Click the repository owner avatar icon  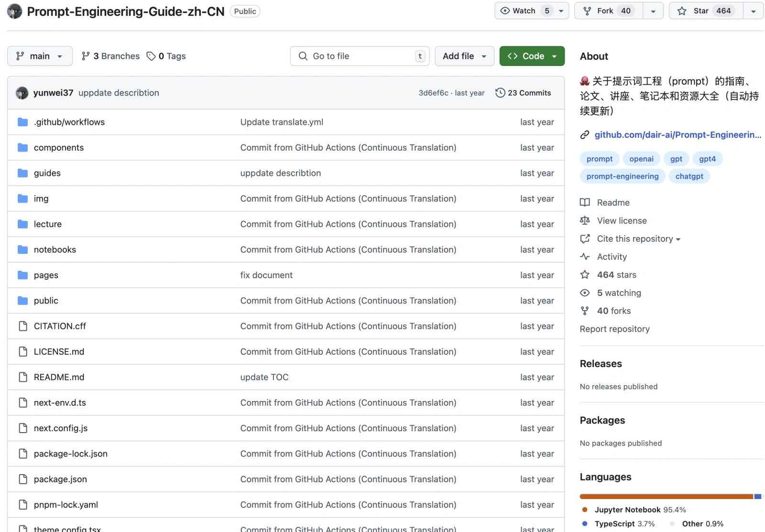click(x=14, y=11)
